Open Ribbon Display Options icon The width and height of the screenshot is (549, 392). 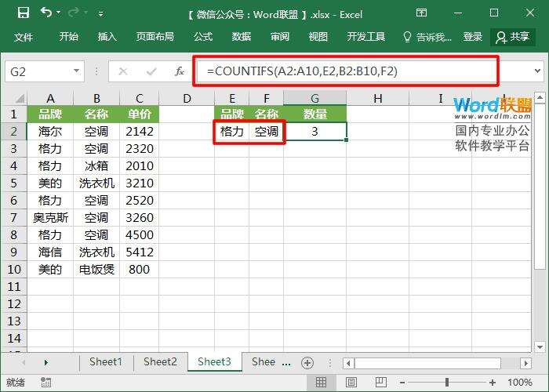tap(422, 13)
